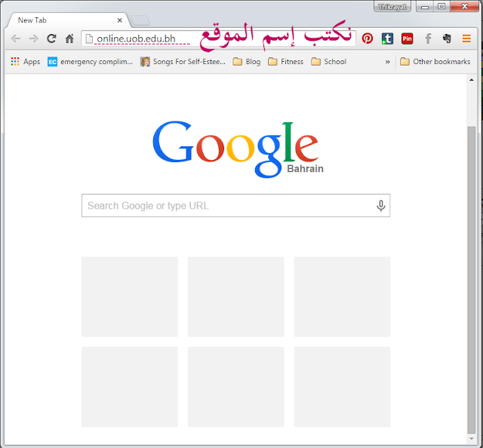Open the home page icon
This screenshot has width=483, height=448.
point(69,38)
